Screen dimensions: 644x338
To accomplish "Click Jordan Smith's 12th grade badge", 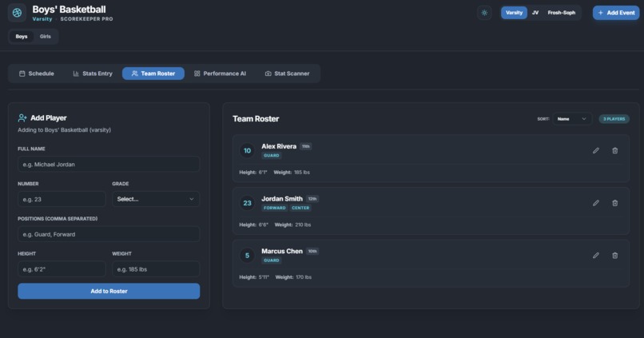I will (x=312, y=199).
